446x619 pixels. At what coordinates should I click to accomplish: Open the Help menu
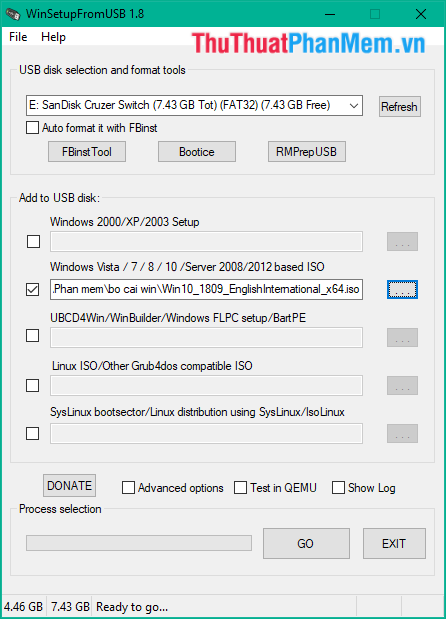pyautogui.click(x=53, y=37)
